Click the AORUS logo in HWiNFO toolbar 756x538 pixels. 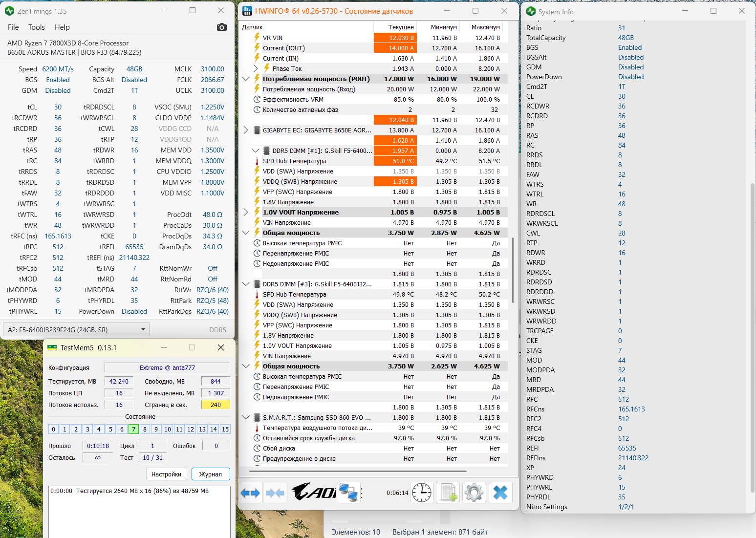click(x=314, y=492)
